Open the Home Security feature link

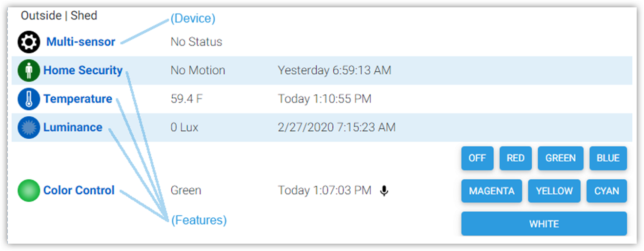(x=83, y=70)
